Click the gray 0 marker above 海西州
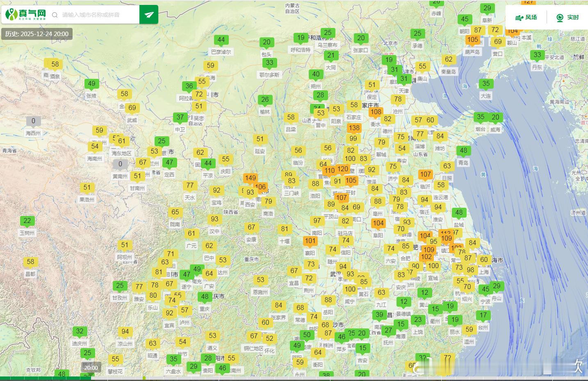 (x=33, y=122)
